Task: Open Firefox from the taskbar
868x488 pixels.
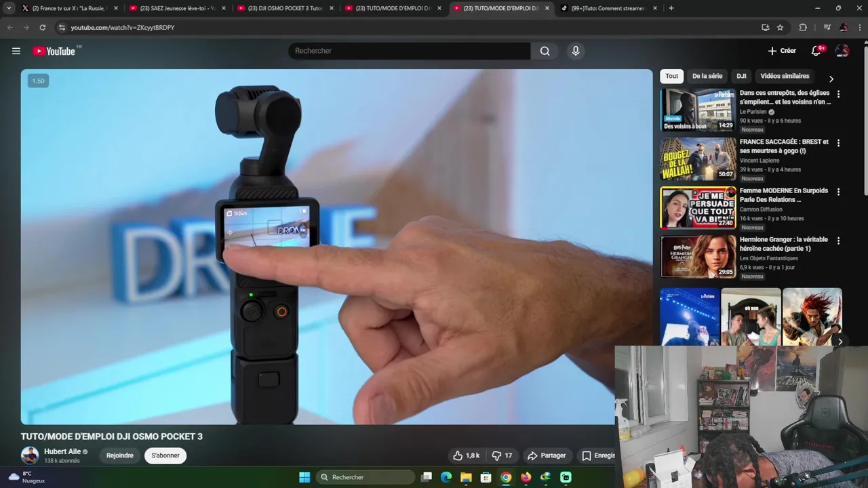Action: point(526,477)
